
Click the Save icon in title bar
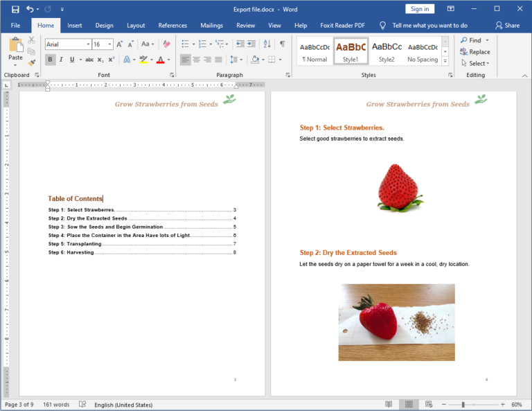tap(15, 9)
